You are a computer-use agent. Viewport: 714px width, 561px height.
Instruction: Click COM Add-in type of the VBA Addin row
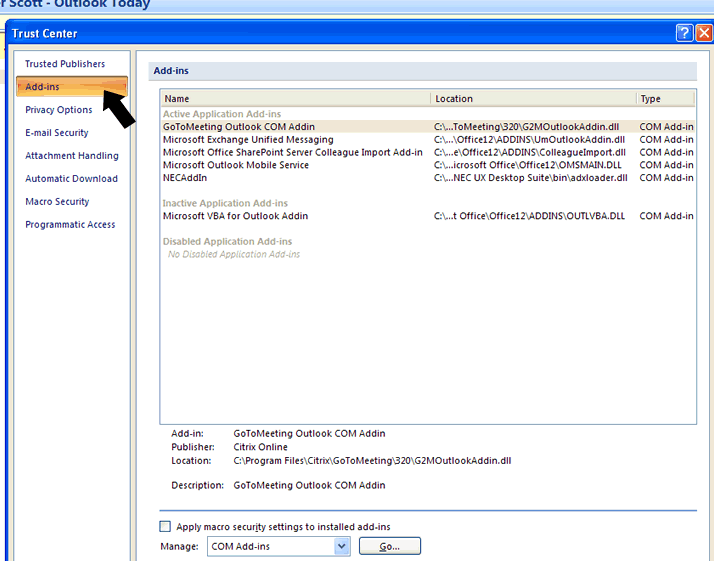[x=666, y=216]
